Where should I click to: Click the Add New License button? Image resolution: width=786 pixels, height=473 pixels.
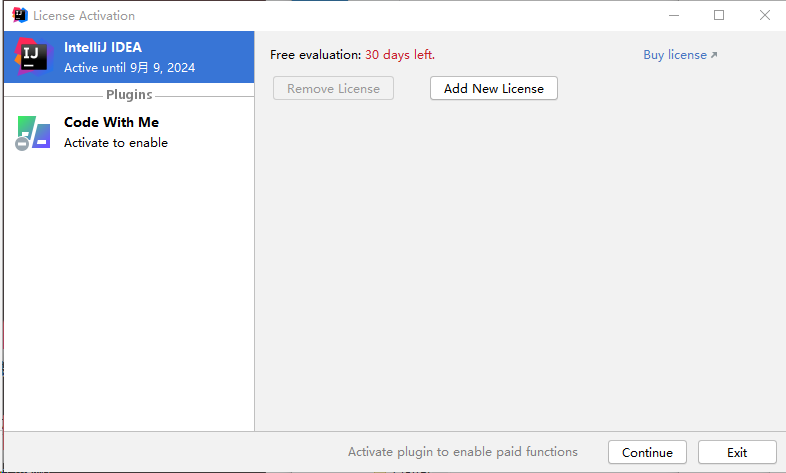tap(494, 88)
